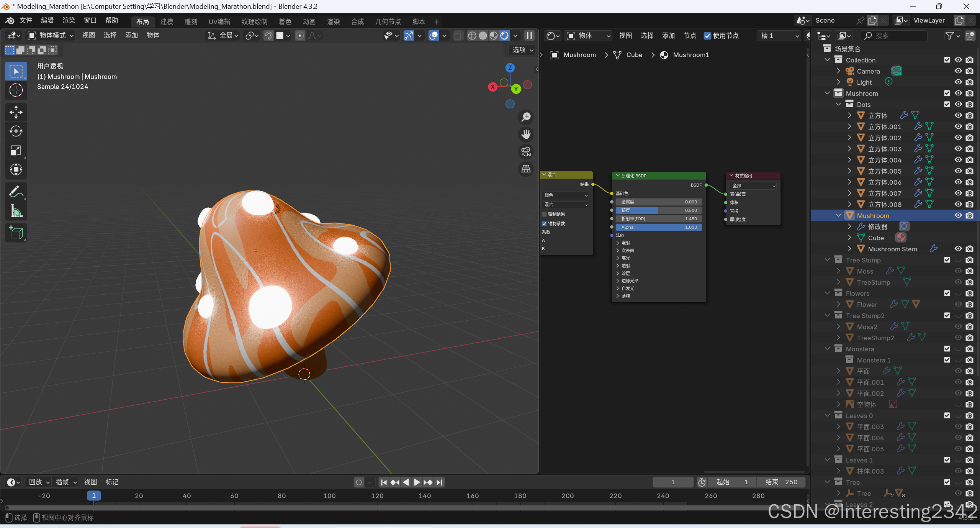Select the Scale tool
This screenshot has height=528, width=980.
click(x=16, y=151)
